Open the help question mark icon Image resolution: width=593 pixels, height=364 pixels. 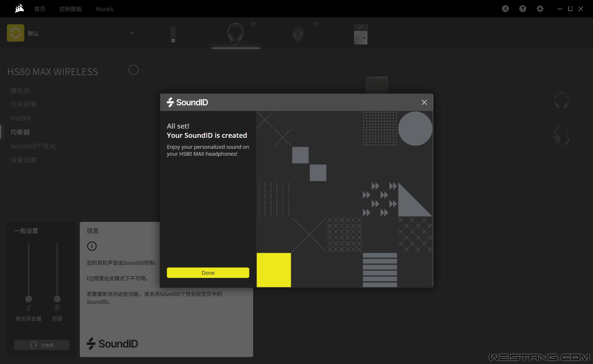coord(522,9)
